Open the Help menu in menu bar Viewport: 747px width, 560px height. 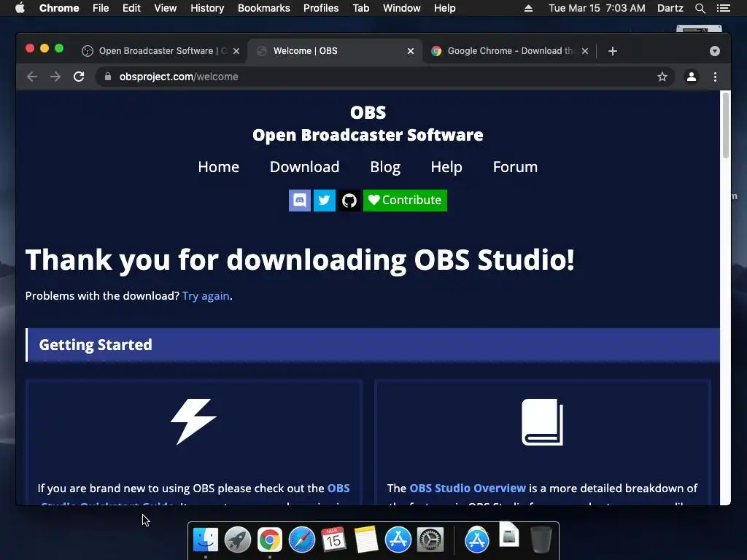(x=444, y=8)
